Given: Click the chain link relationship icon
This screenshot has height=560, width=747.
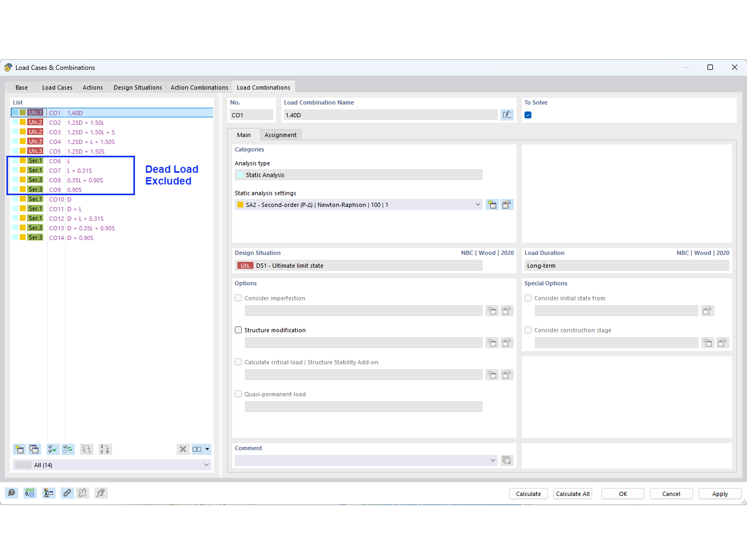Looking at the screenshot, I should tap(67, 493).
